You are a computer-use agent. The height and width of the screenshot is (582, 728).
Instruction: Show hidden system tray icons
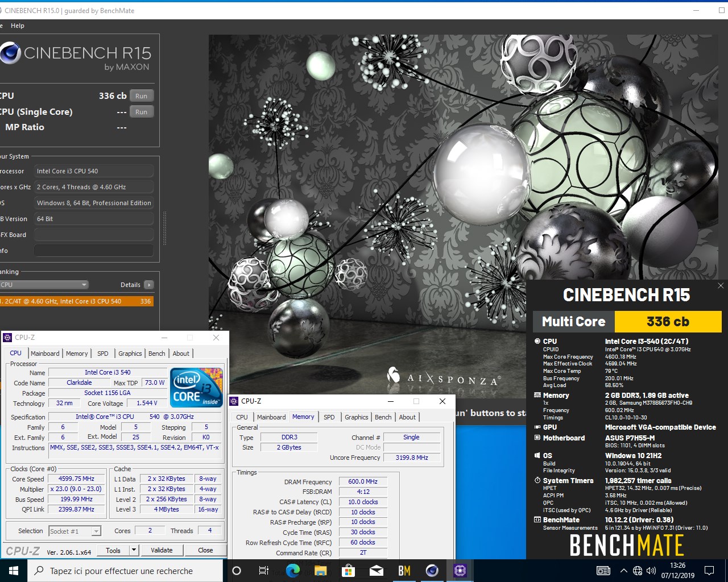click(624, 571)
